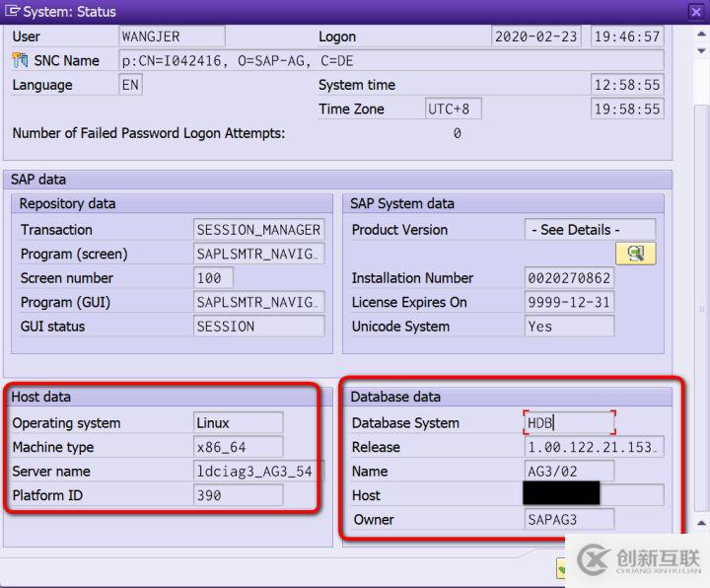Click the Unicode System field Yes
The width and height of the screenshot is (710, 588).
569,327
